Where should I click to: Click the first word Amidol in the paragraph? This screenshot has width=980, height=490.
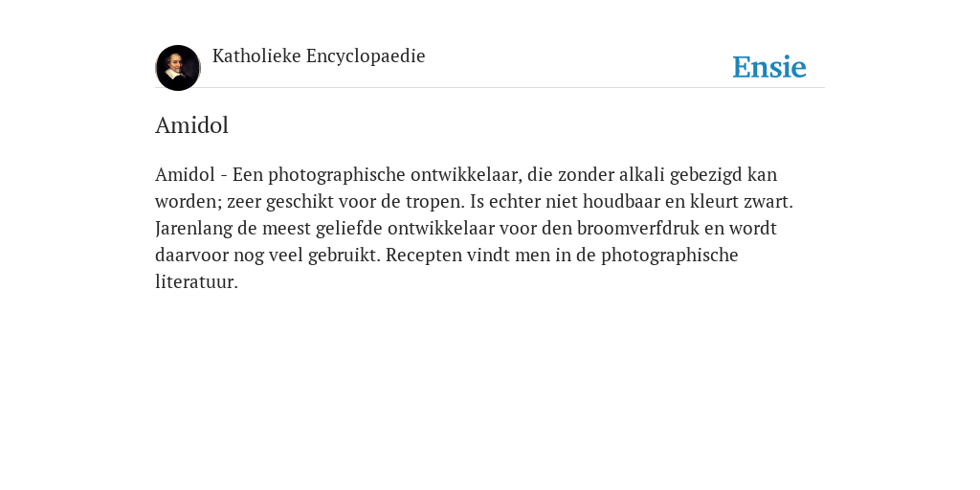pos(185,174)
